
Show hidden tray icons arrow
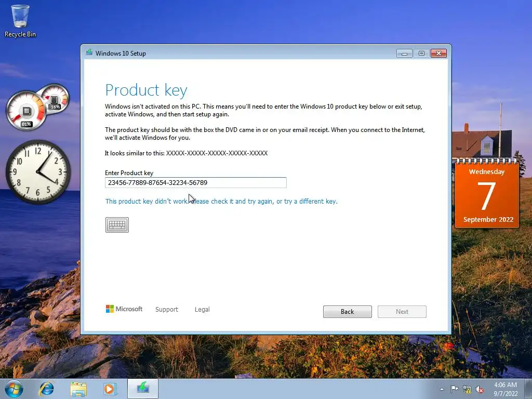[442, 389]
